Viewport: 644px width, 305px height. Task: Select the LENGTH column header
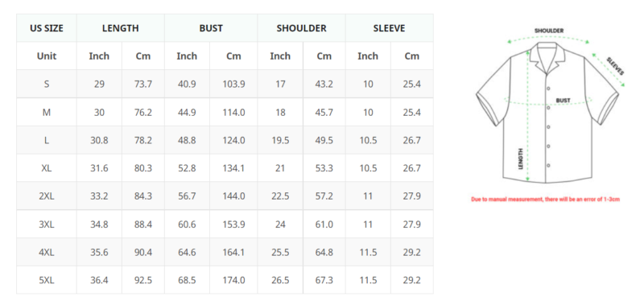coord(120,28)
